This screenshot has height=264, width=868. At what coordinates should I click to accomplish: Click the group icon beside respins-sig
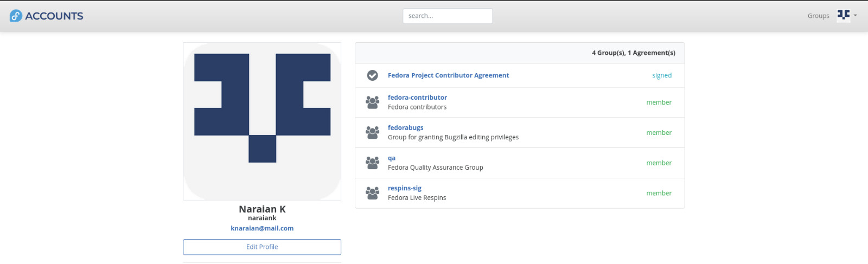(x=372, y=194)
